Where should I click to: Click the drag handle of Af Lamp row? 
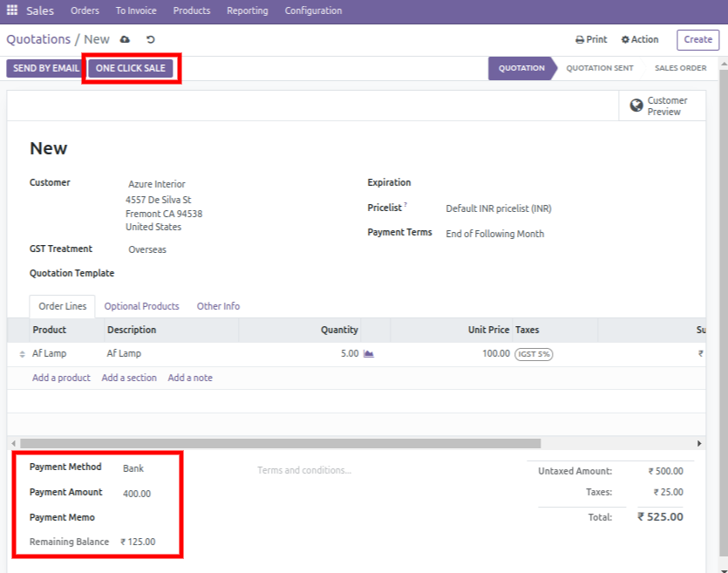22,354
